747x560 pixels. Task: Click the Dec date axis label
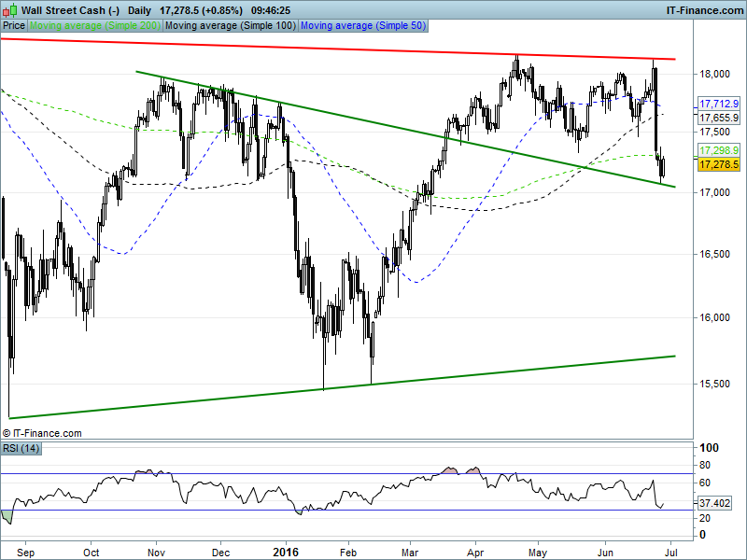(x=221, y=553)
